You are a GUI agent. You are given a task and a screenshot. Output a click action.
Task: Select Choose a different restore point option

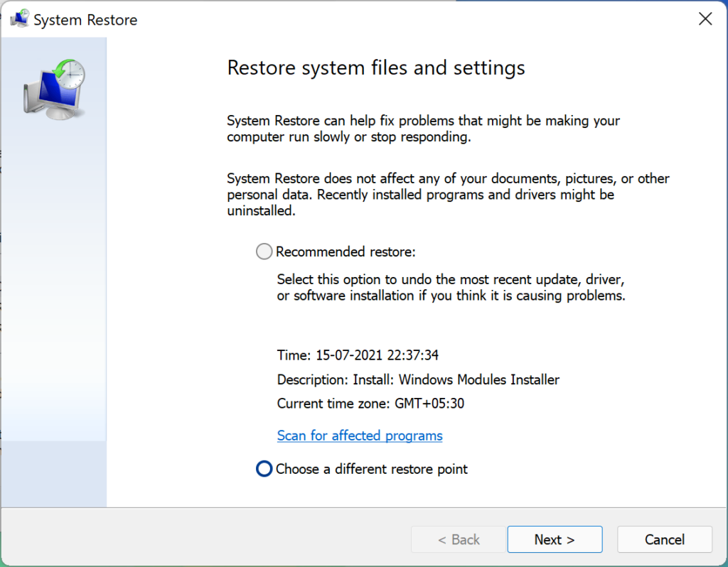pos(264,469)
